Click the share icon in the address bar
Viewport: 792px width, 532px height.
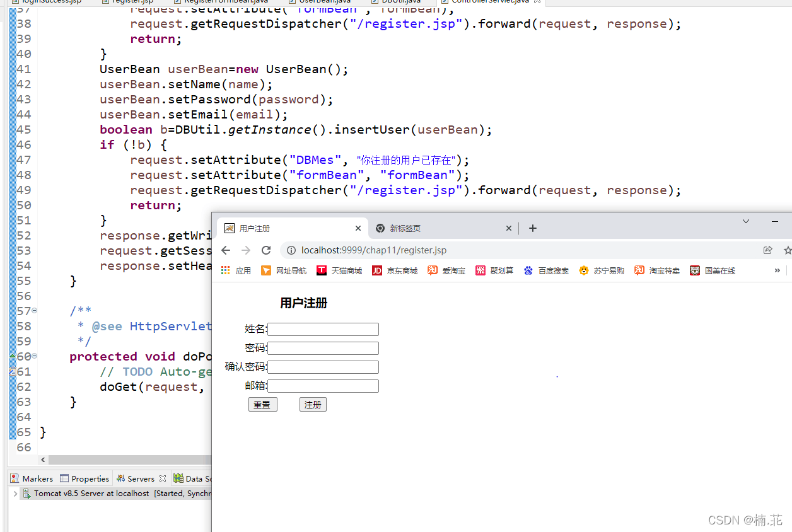point(767,250)
